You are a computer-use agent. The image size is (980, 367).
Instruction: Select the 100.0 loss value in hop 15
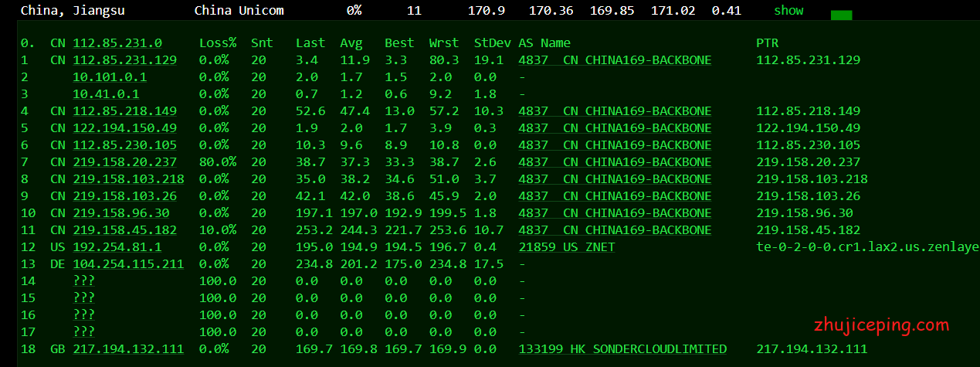click(218, 298)
